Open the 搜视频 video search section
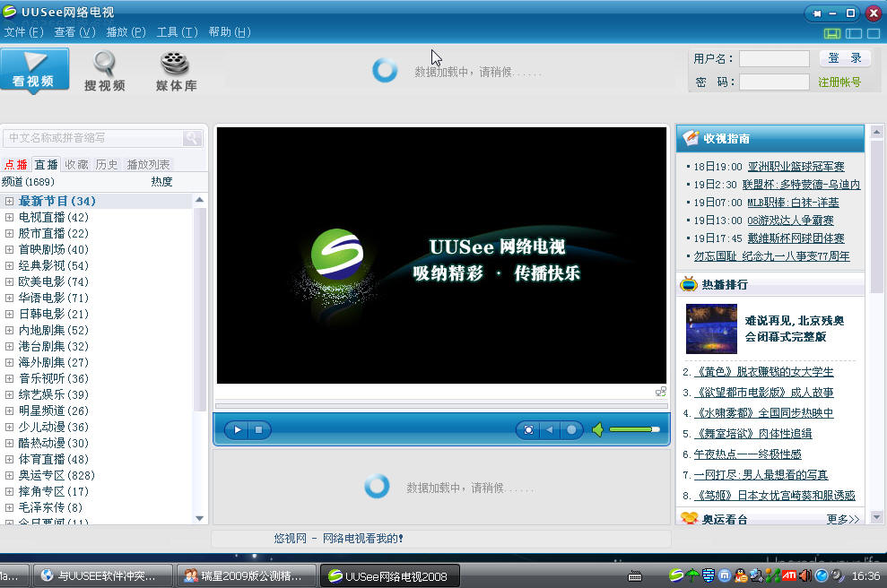Screen dimensions: 887x588 point(105,71)
